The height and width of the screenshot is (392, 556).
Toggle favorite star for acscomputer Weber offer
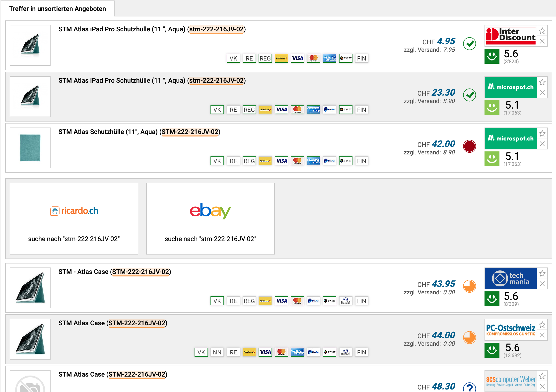pos(542,376)
